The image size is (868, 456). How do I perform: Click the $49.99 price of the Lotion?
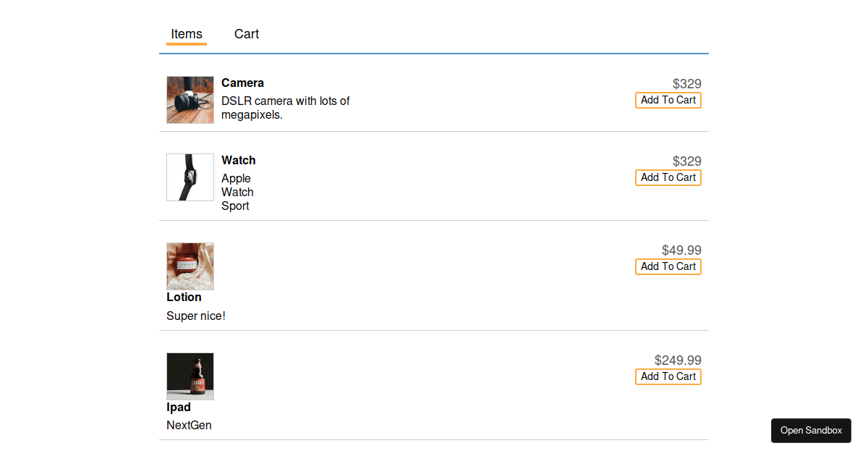click(681, 250)
